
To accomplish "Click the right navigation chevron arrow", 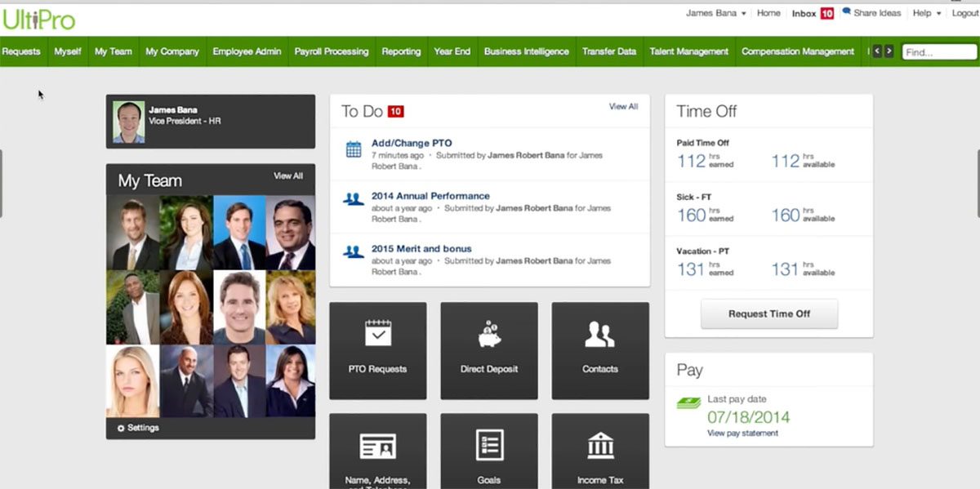I will [x=888, y=51].
